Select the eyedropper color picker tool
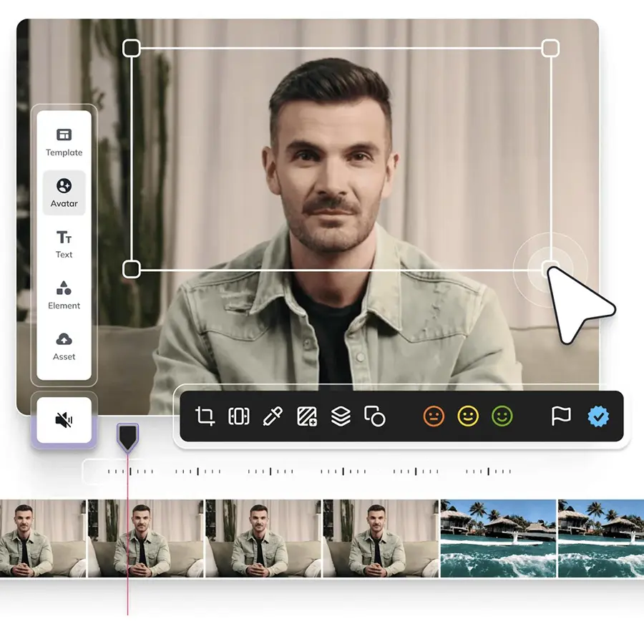 pyautogui.click(x=273, y=416)
